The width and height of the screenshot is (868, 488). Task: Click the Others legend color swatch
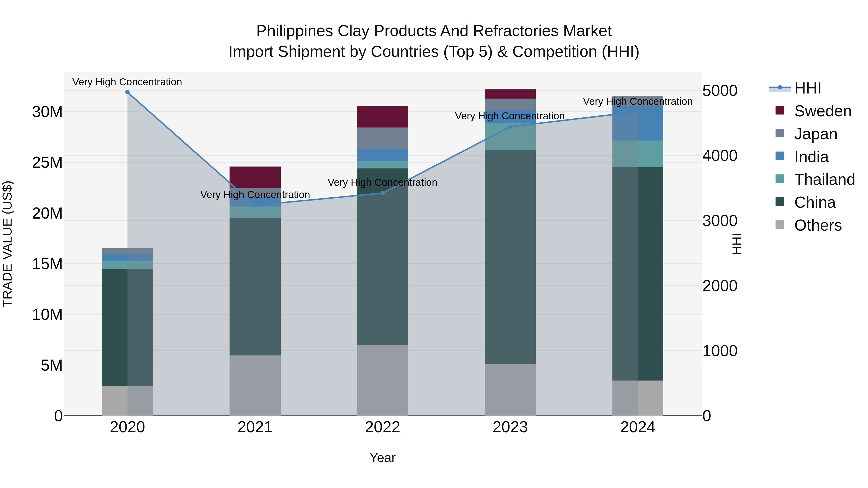coord(780,225)
